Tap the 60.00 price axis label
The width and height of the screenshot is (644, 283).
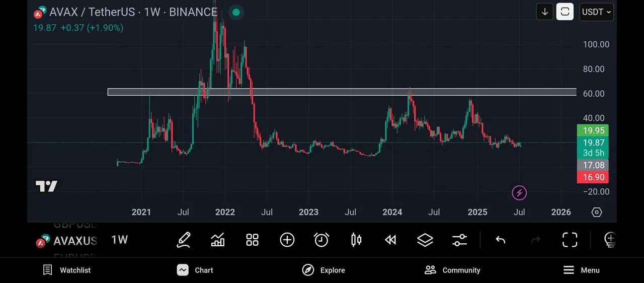click(x=594, y=94)
